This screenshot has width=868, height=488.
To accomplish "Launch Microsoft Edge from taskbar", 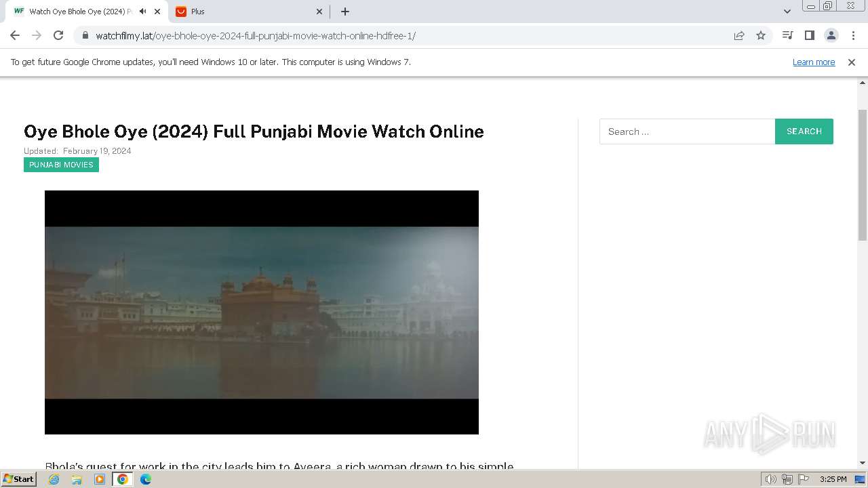I will point(146,479).
